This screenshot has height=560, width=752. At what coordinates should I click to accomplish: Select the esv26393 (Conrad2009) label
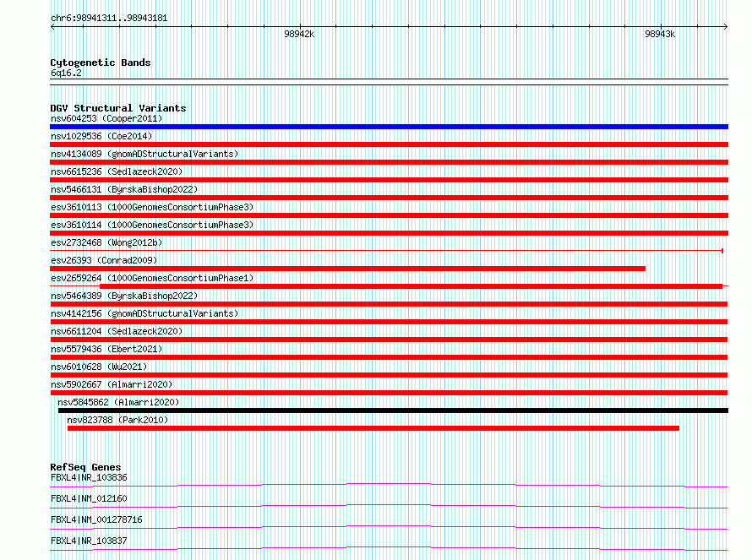(x=104, y=260)
